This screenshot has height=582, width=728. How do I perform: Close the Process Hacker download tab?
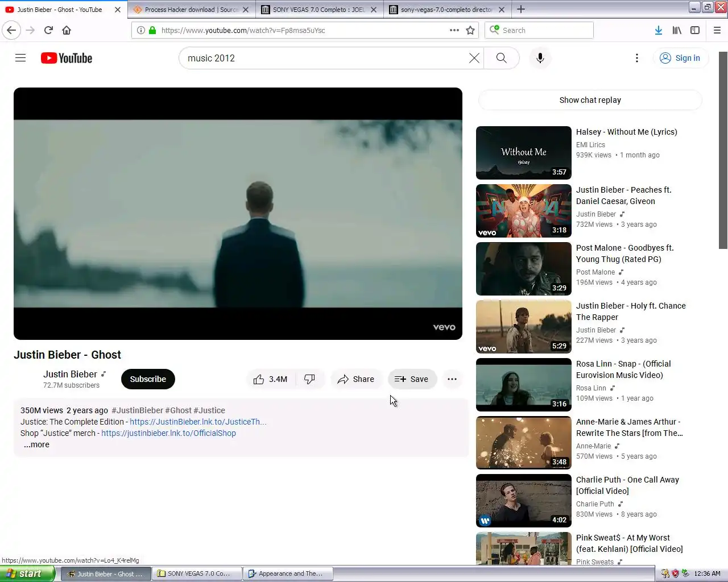click(246, 10)
